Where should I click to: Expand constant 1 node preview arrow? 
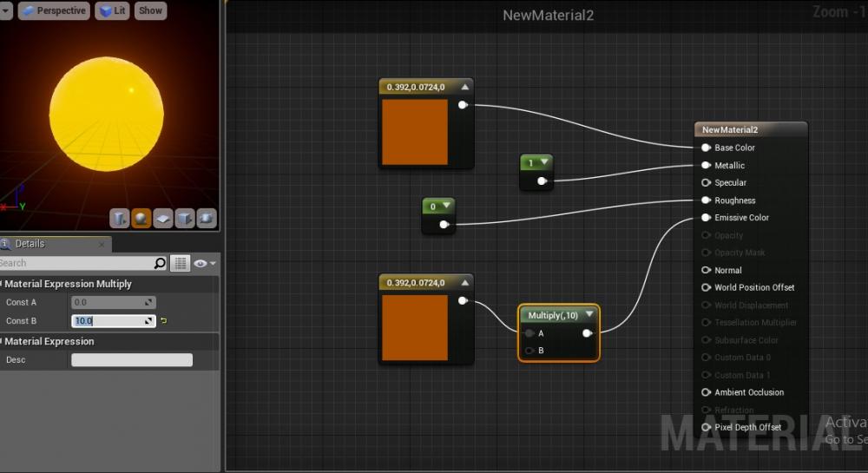pyautogui.click(x=544, y=162)
